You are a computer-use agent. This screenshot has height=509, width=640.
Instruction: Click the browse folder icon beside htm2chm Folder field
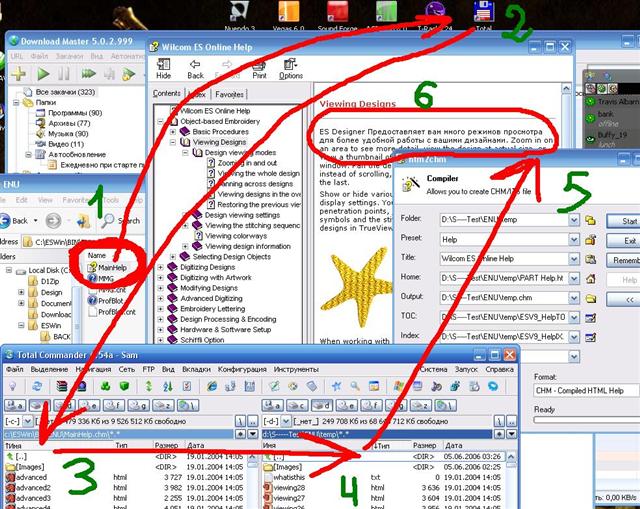point(590,220)
